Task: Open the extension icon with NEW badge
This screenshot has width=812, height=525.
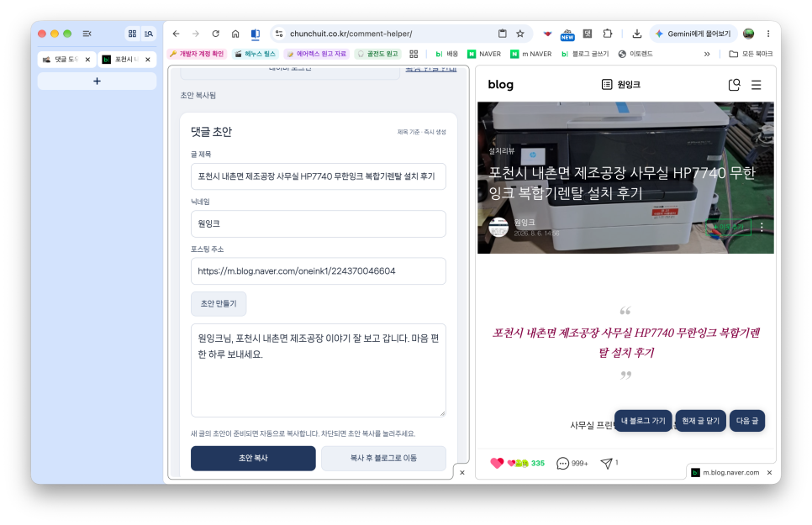Action: (x=567, y=34)
